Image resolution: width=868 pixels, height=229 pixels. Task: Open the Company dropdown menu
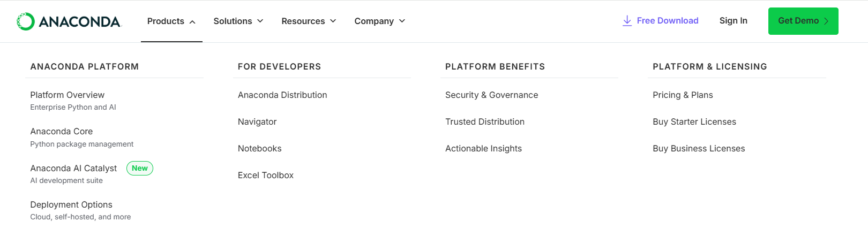pyautogui.click(x=379, y=21)
